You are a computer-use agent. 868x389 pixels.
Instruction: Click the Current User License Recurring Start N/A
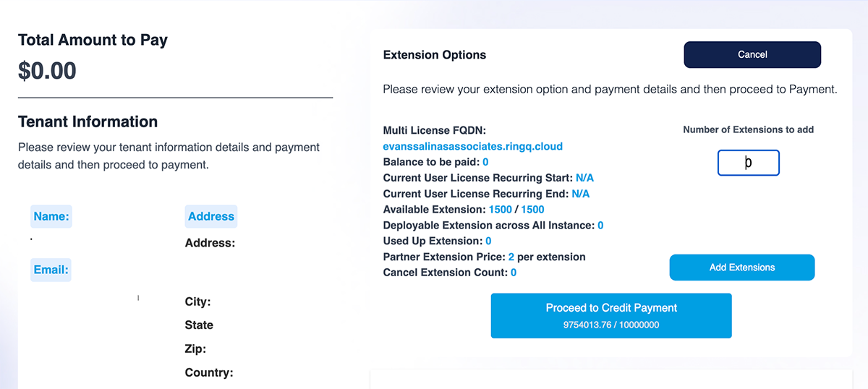584,178
